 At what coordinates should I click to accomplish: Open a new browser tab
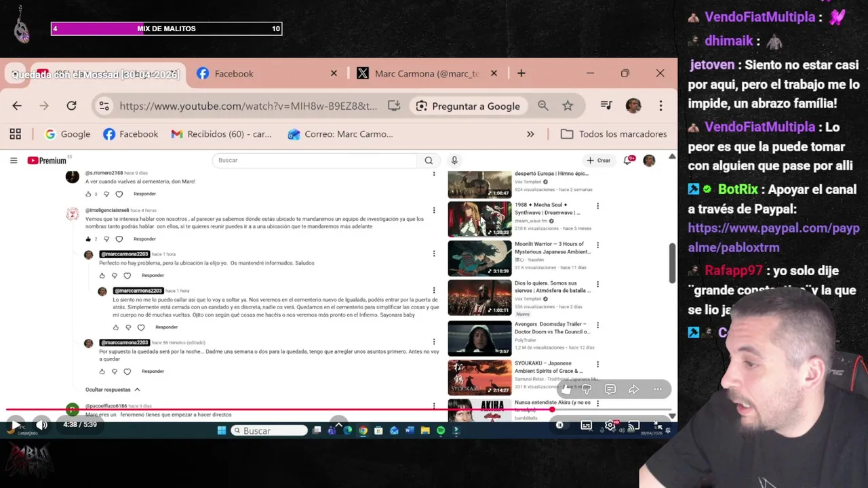(x=521, y=73)
